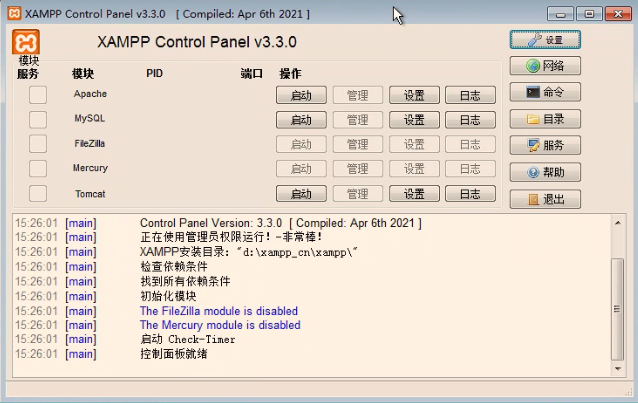Click Mercury 日志 button
Image resolution: width=638 pixels, height=403 pixels.
click(470, 169)
